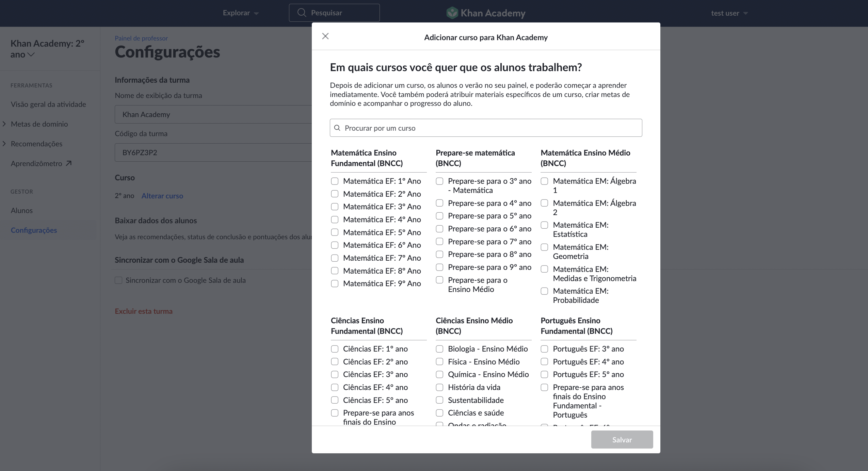Click Excluir esta turma
Viewport: 868px width, 471px height.
pos(144,311)
